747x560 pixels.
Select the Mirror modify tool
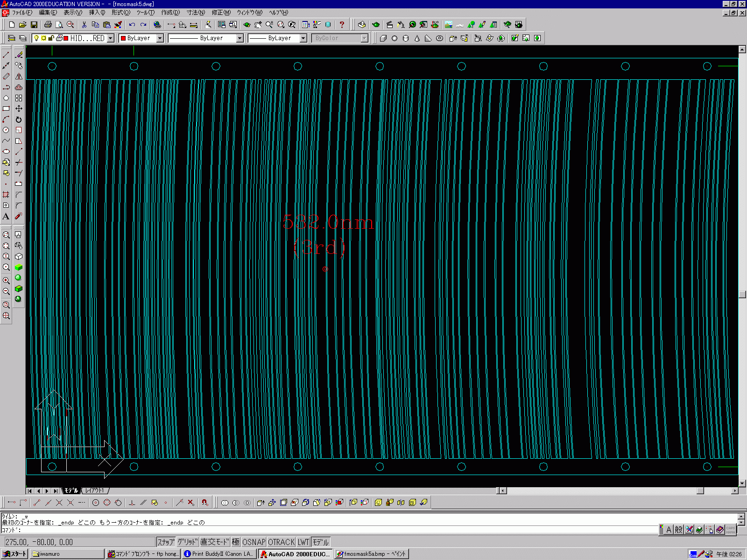19,77
